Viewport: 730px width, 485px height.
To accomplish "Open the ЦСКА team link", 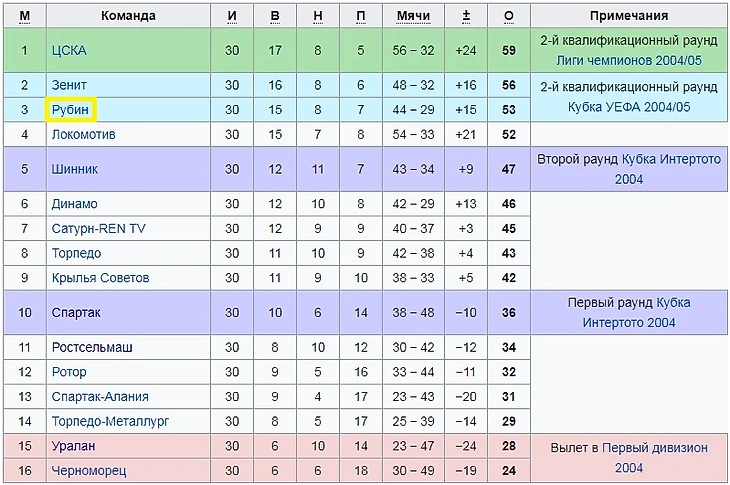I will [x=68, y=50].
